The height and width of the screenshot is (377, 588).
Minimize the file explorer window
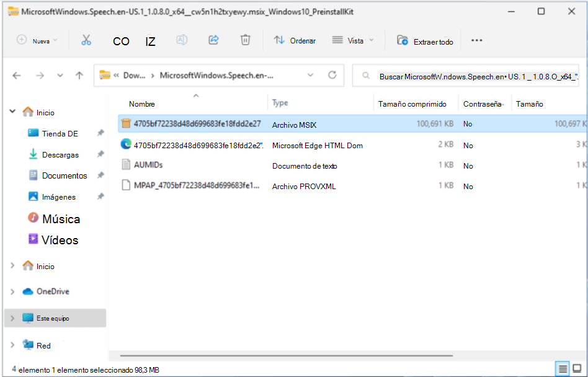point(510,12)
